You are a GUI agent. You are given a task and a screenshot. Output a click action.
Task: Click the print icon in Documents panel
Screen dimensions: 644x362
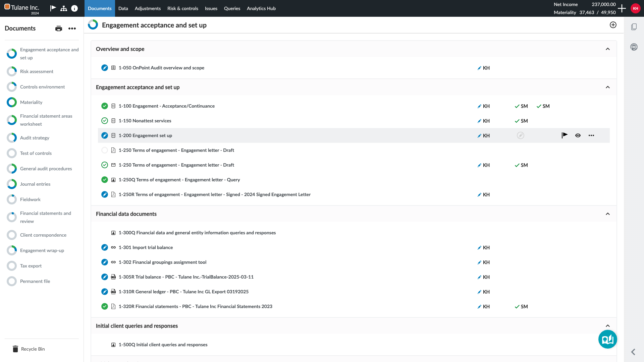(59, 28)
